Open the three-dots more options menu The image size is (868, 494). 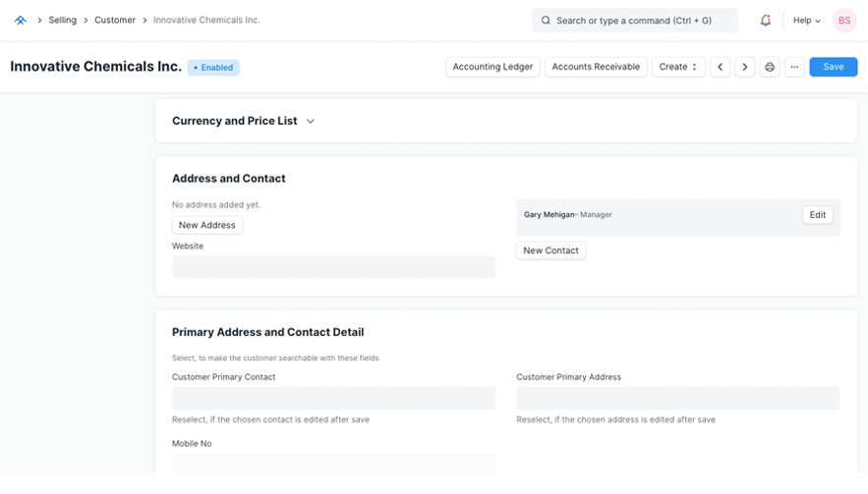(794, 67)
